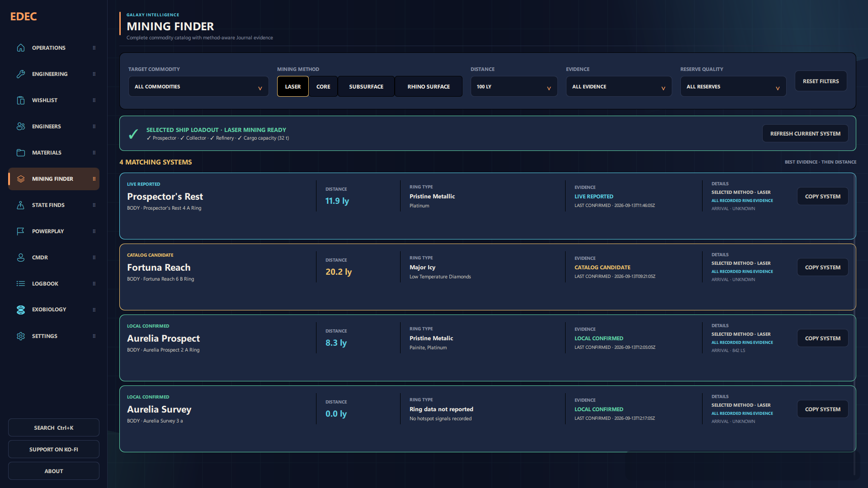Click the '20.2 ly' distance value
Image resolution: width=868 pixels, height=488 pixels.
(x=339, y=272)
